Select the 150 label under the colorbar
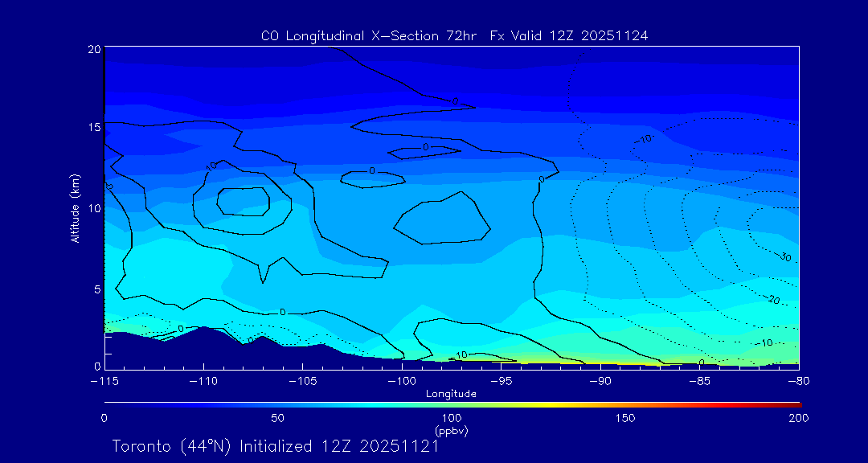Screen dimensions: 868x463 (x=624, y=418)
